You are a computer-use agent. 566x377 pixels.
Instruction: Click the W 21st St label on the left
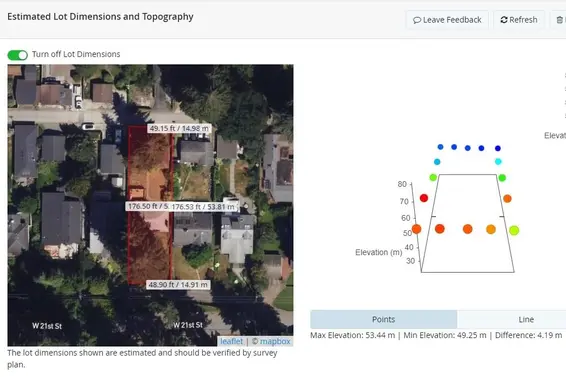tap(47, 326)
